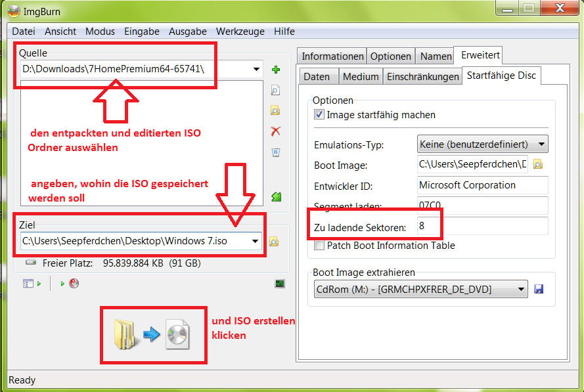This screenshot has height=392, width=584.
Task: Open the Modus menu
Action: click(101, 32)
